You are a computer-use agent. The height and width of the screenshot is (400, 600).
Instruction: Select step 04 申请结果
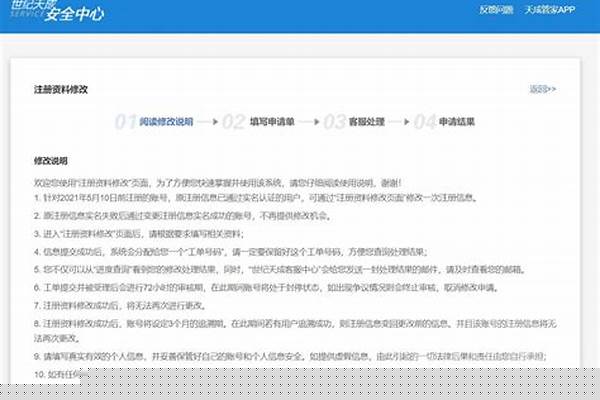444,122
